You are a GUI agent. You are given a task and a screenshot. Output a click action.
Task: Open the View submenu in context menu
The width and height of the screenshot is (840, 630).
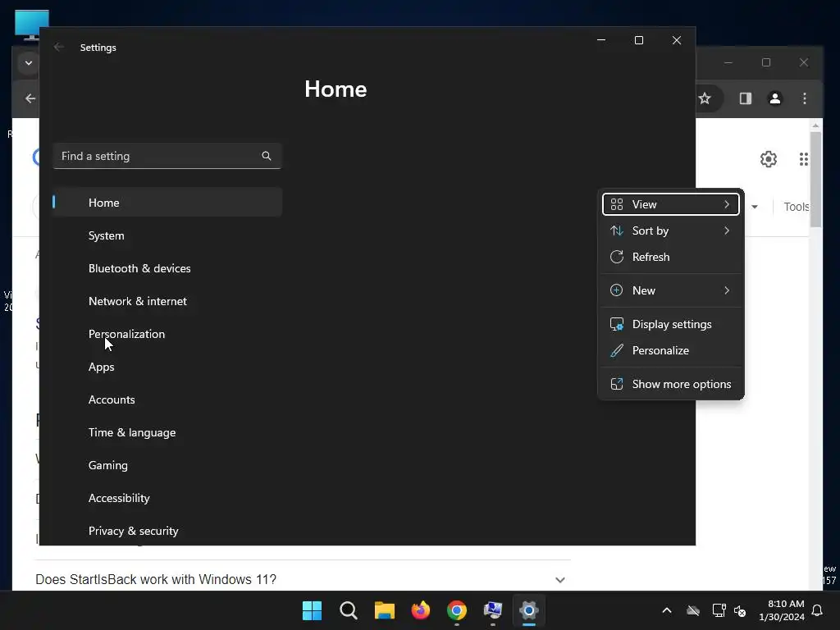pyautogui.click(x=671, y=204)
